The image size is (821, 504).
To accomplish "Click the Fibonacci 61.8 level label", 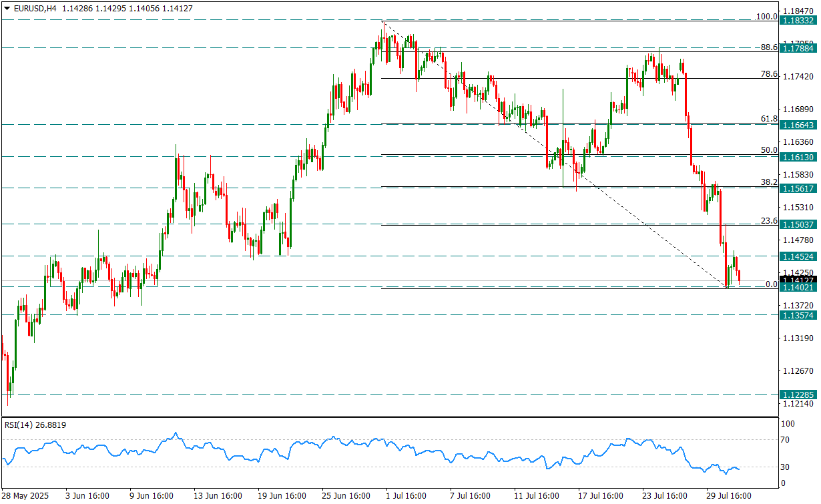I will pyautogui.click(x=770, y=119).
